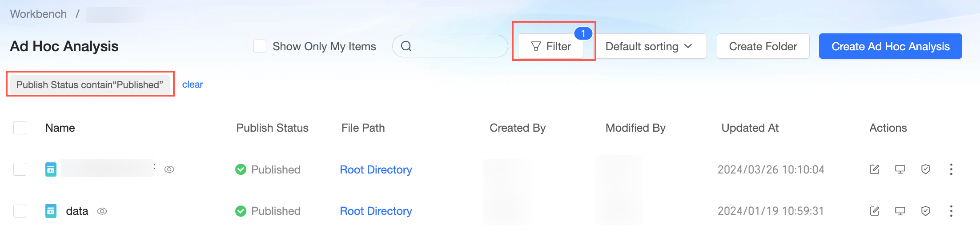980x234 pixels.
Task: Open the Filter panel
Action: (x=551, y=46)
